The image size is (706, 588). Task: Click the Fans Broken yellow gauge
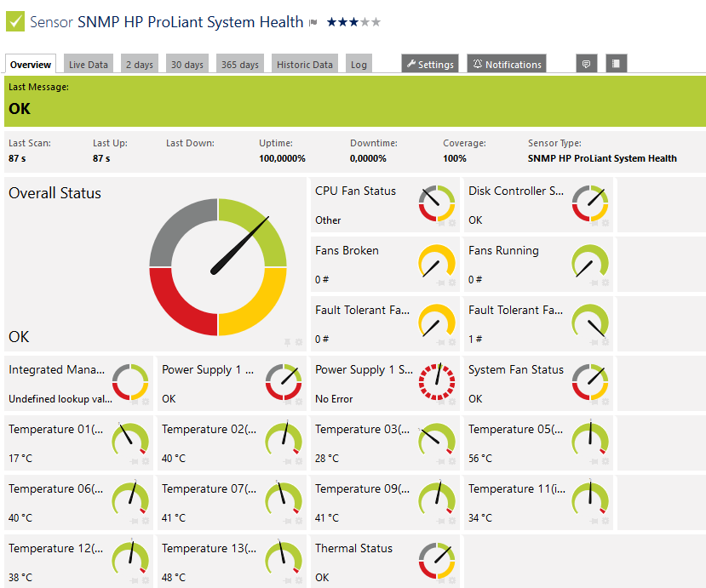click(437, 261)
